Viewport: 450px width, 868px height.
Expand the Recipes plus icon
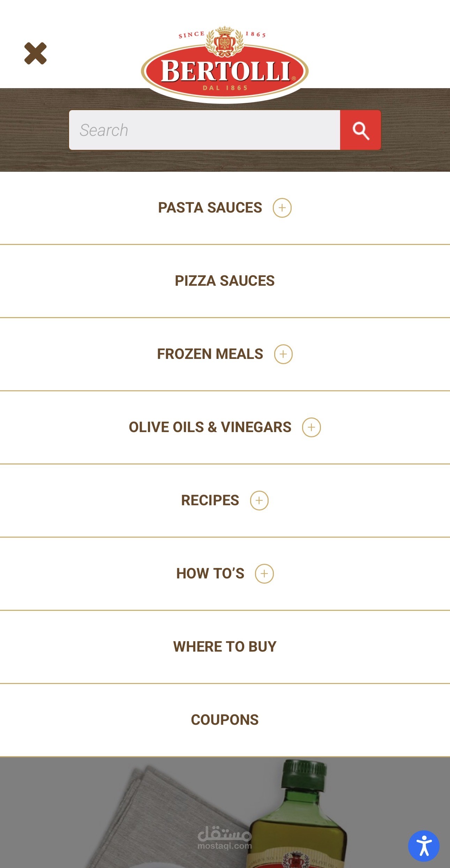(259, 501)
